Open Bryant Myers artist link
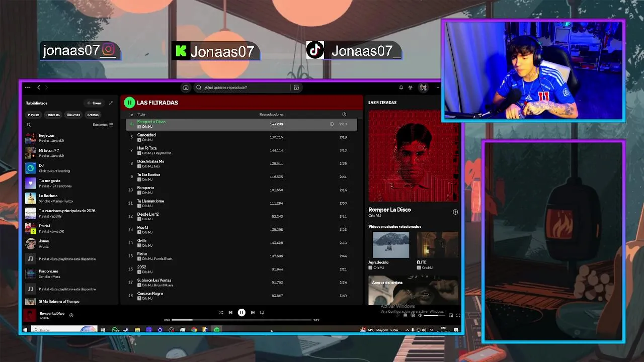 [163, 285]
